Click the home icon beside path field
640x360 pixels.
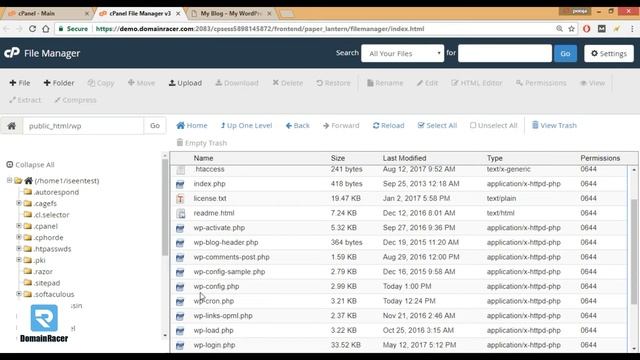click(11, 126)
